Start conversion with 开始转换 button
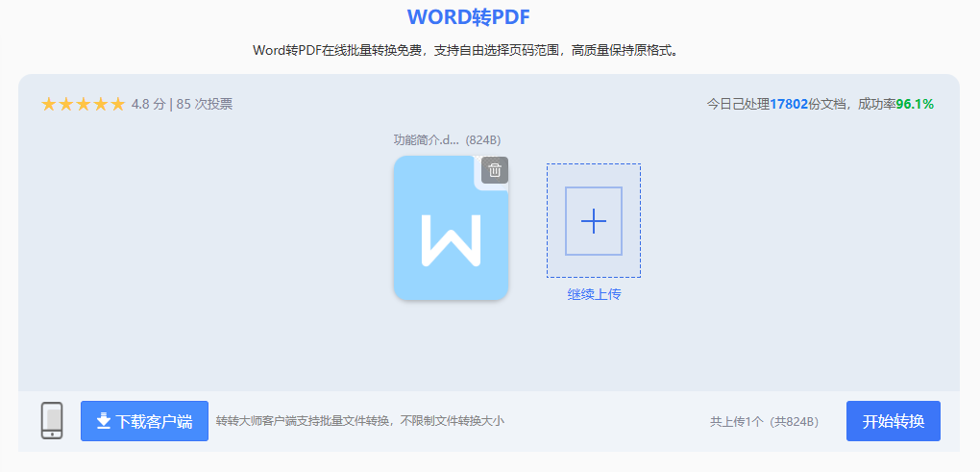 coord(894,421)
